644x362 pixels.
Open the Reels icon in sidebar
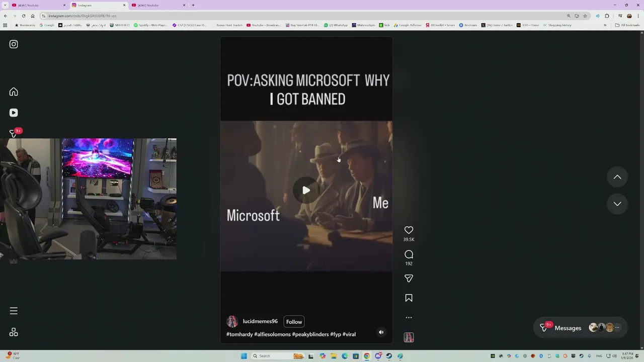point(14,113)
